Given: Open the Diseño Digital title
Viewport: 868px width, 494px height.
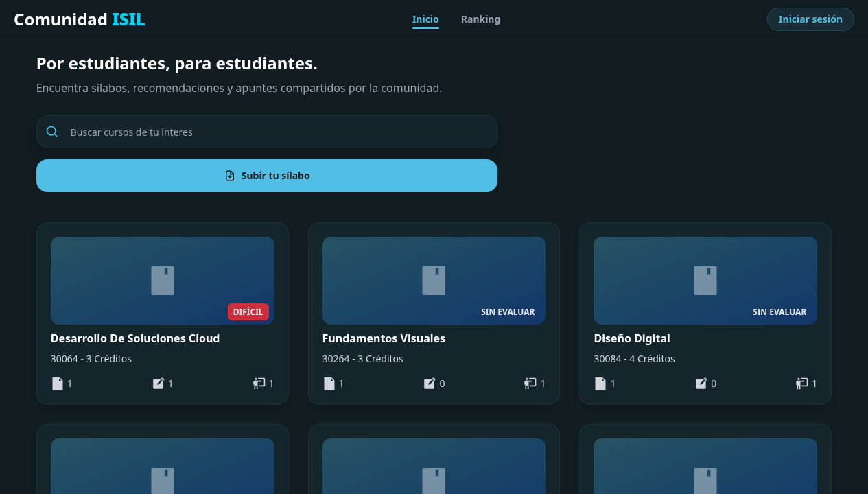Looking at the screenshot, I should [632, 338].
